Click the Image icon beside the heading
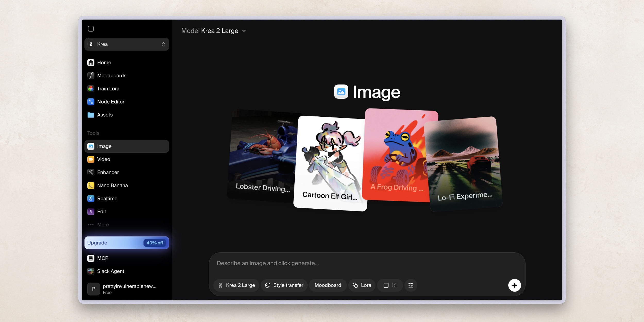The width and height of the screenshot is (644, 322). coord(341,92)
